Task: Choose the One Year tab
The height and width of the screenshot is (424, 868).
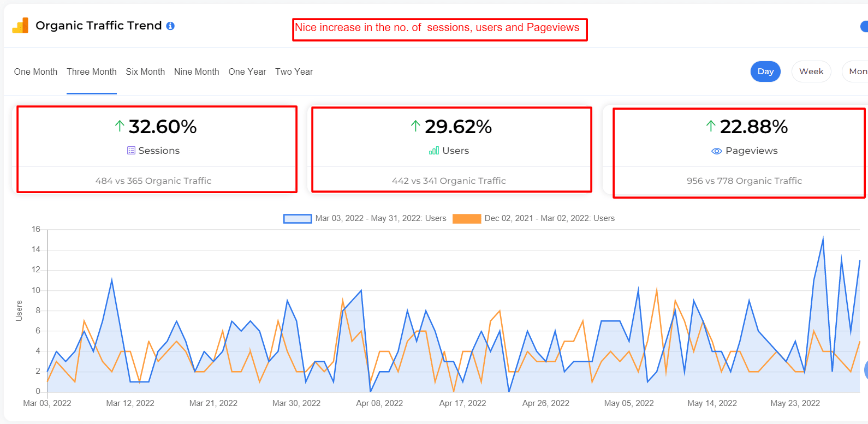Action: coord(247,72)
